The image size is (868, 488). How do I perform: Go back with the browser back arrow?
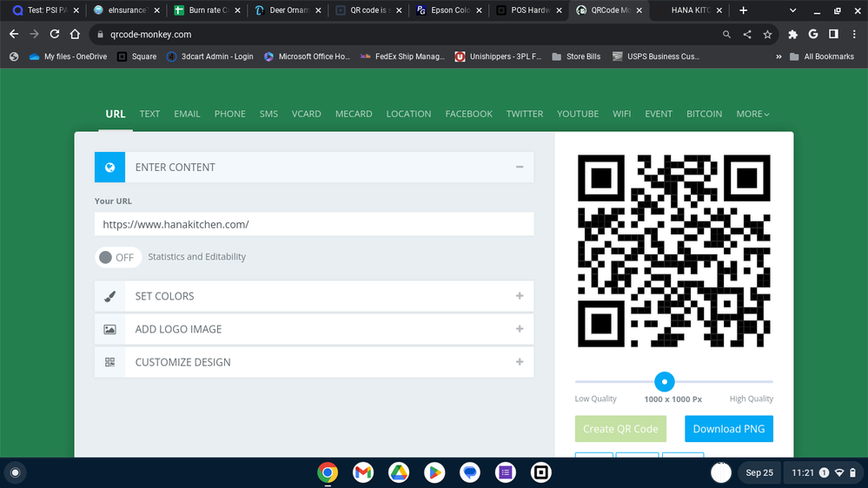click(14, 35)
